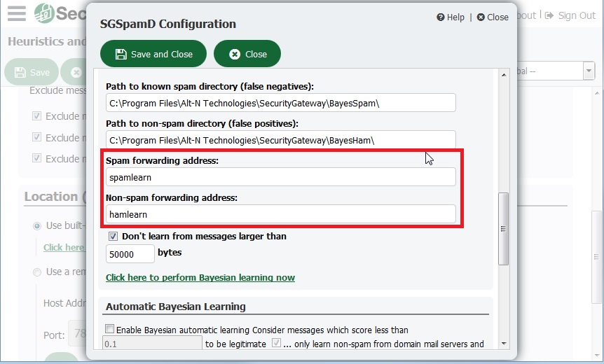The image size is (604, 364).
Task: Click the dialog vertical scrollbar thumb
Action: click(x=504, y=229)
